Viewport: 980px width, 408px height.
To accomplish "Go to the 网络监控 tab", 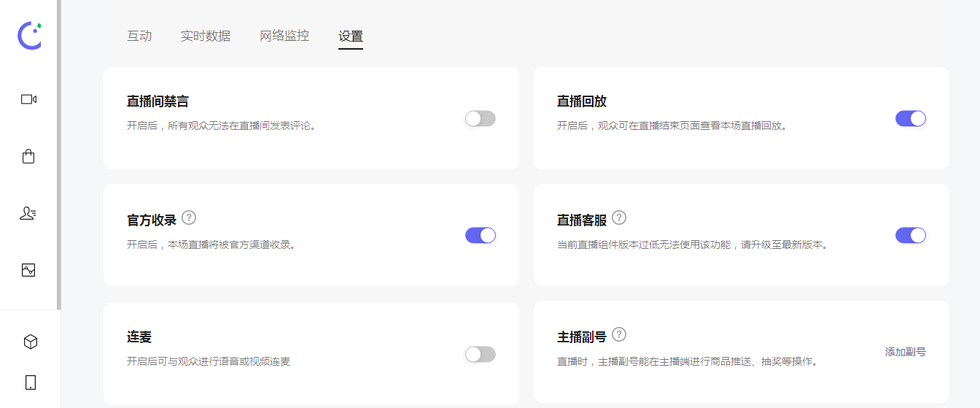I will (284, 36).
